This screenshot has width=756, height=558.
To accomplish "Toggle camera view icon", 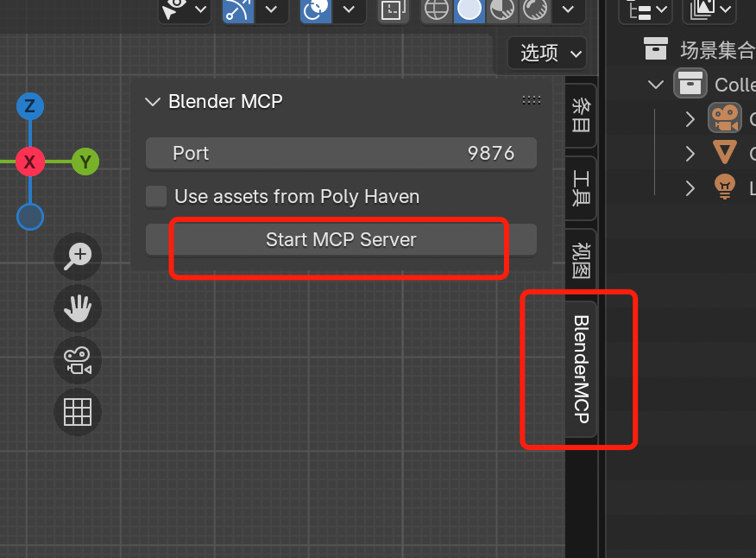I will [x=78, y=360].
